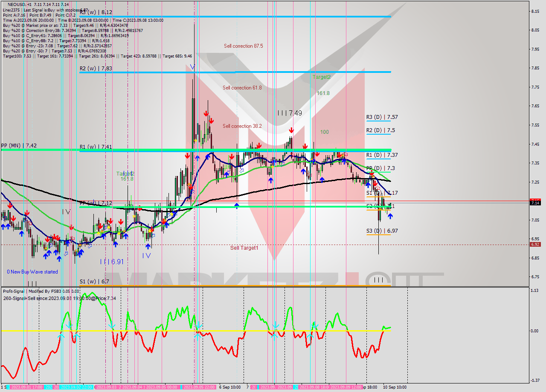Select the '260-Signal=Sell since' indicator text
Viewport: 546px width, 392px height.
60,298
